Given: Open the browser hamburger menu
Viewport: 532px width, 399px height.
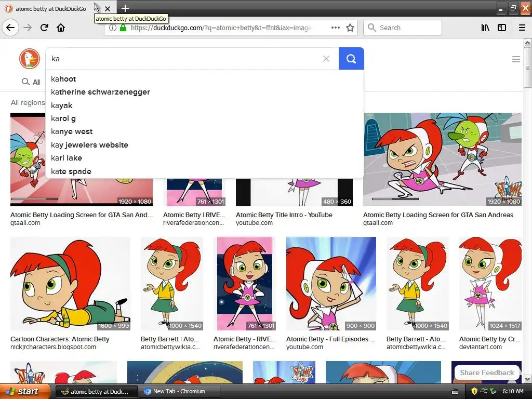Looking at the screenshot, I should 522,28.
